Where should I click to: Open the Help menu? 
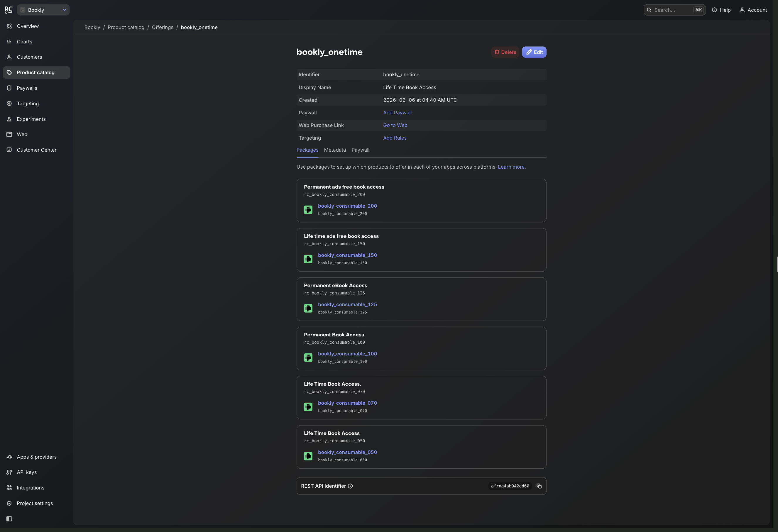coord(721,10)
